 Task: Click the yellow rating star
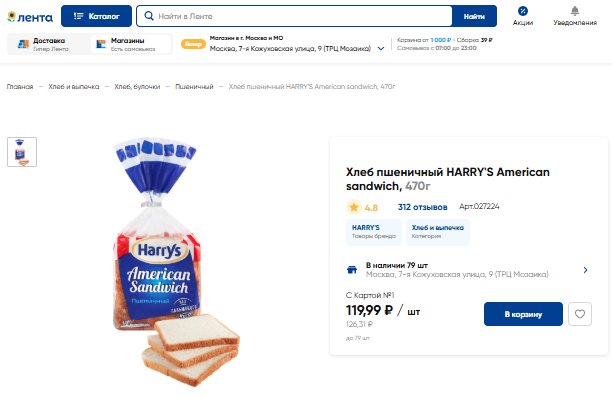[x=354, y=207]
